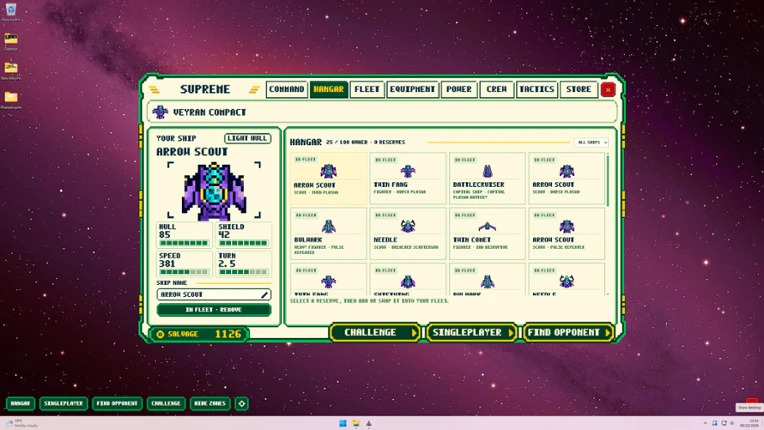This screenshot has width=764, height=430.
Task: Click Hangar in the green overlay bar
Action: pos(20,404)
